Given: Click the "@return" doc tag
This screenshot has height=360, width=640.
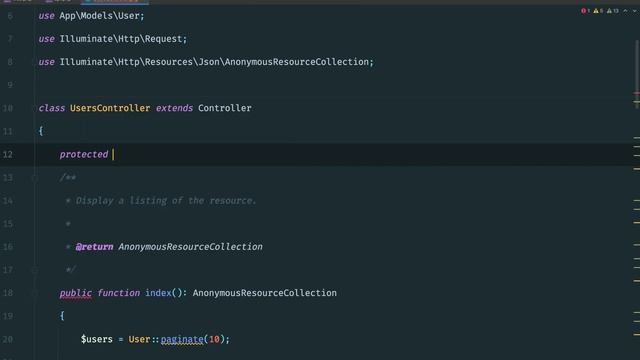Looking at the screenshot, I should tap(94, 247).
